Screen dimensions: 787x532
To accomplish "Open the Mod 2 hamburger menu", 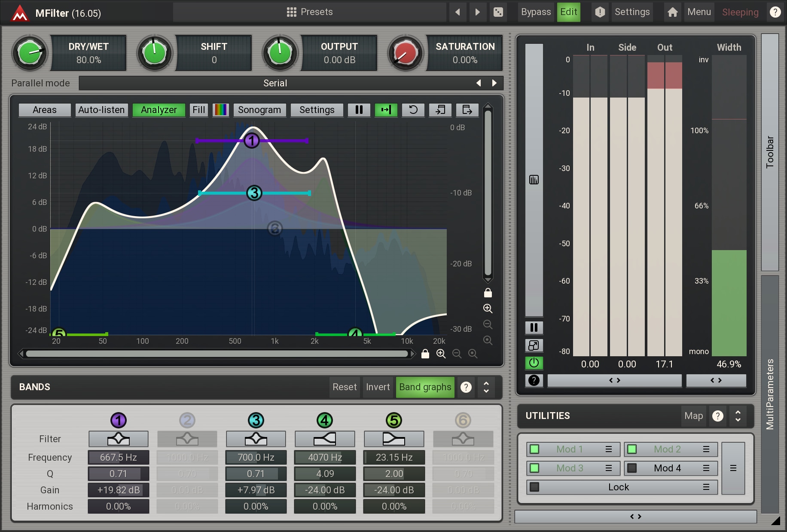I will (706, 449).
